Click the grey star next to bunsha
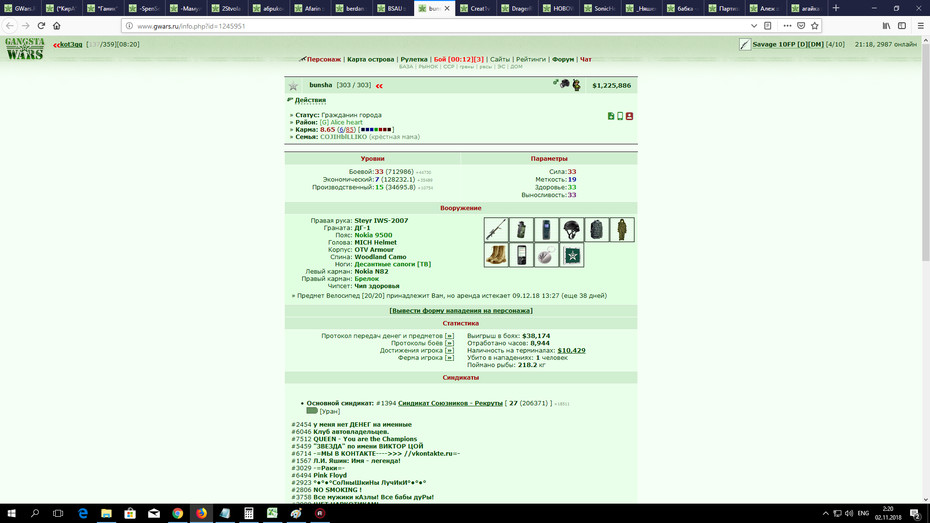The height and width of the screenshot is (523, 930). (293, 86)
